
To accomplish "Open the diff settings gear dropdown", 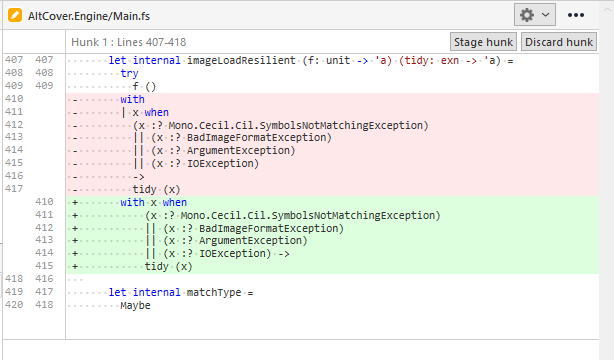I will pyautogui.click(x=535, y=15).
